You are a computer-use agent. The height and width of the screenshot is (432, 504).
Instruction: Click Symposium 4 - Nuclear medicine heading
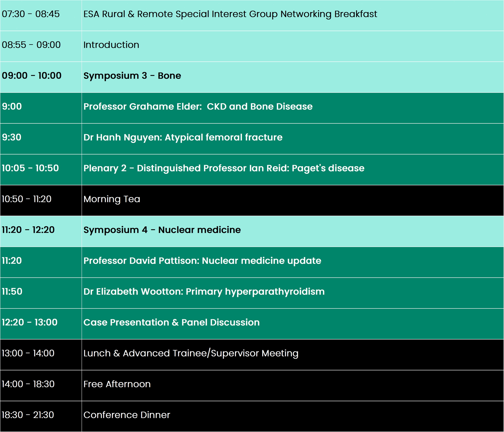[162, 230]
